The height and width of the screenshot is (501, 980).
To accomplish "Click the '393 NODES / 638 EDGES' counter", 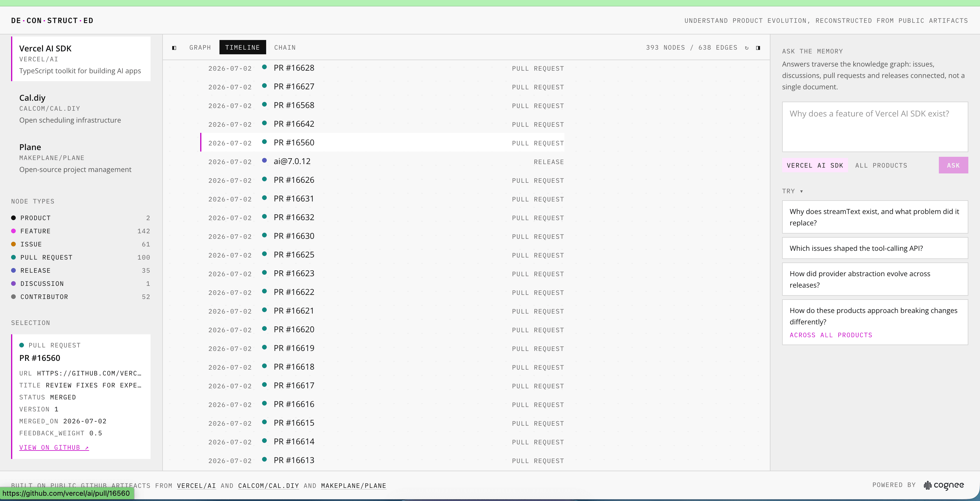I will 691,47.
